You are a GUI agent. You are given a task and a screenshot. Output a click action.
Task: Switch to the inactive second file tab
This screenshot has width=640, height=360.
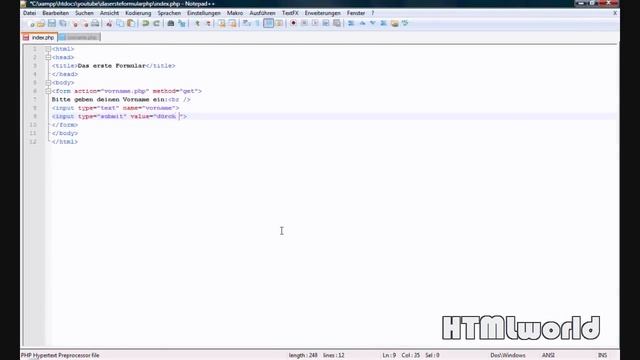coord(79,38)
